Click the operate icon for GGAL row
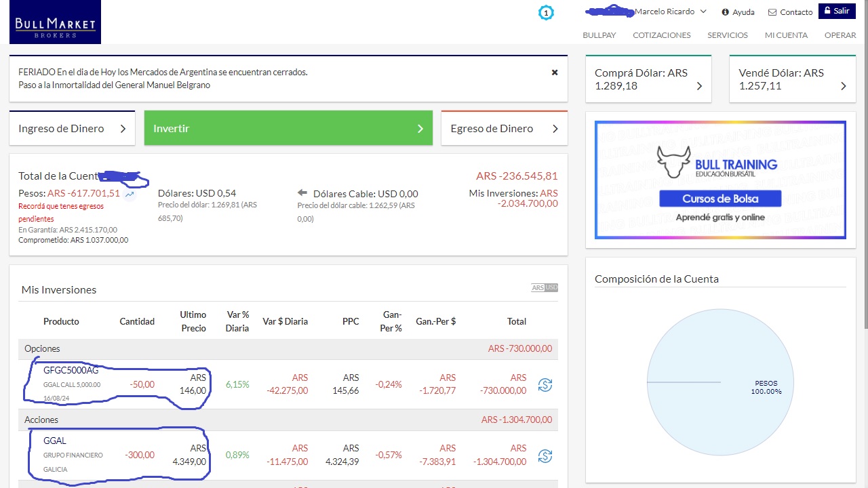868x488 pixels. point(545,456)
